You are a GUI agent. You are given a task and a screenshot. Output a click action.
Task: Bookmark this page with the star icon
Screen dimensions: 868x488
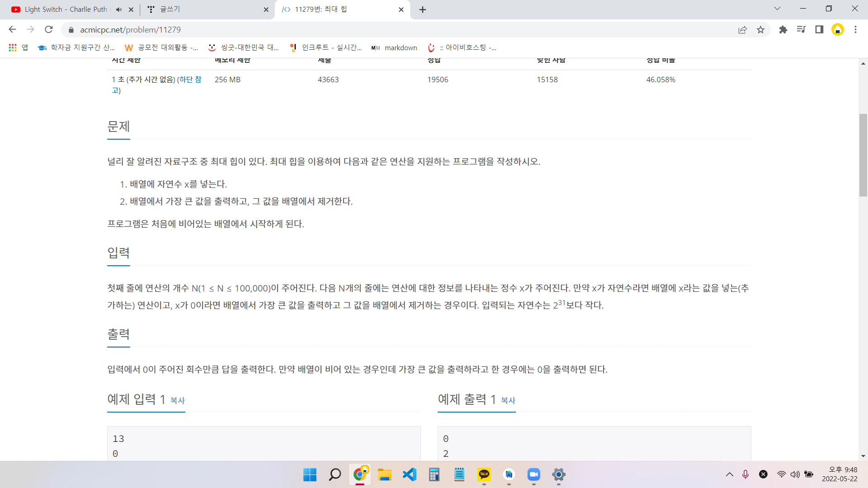(x=760, y=29)
